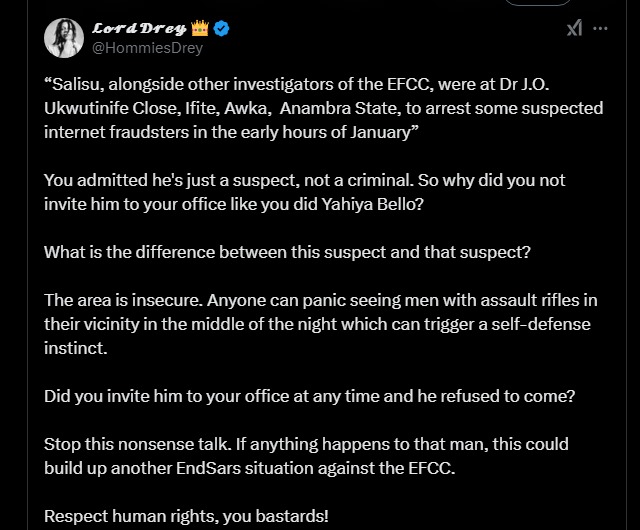
Task: Click the line "Did you invite him"
Action: (309, 396)
